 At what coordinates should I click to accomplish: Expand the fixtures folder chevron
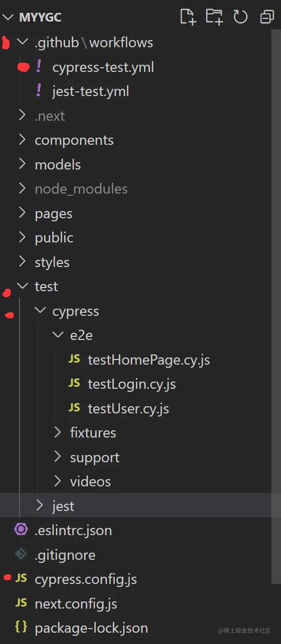click(57, 432)
